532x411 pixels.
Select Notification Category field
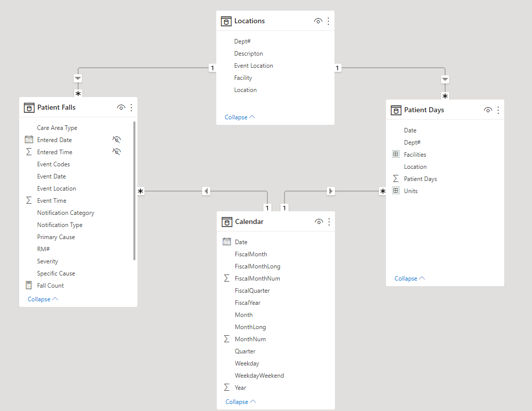click(66, 213)
